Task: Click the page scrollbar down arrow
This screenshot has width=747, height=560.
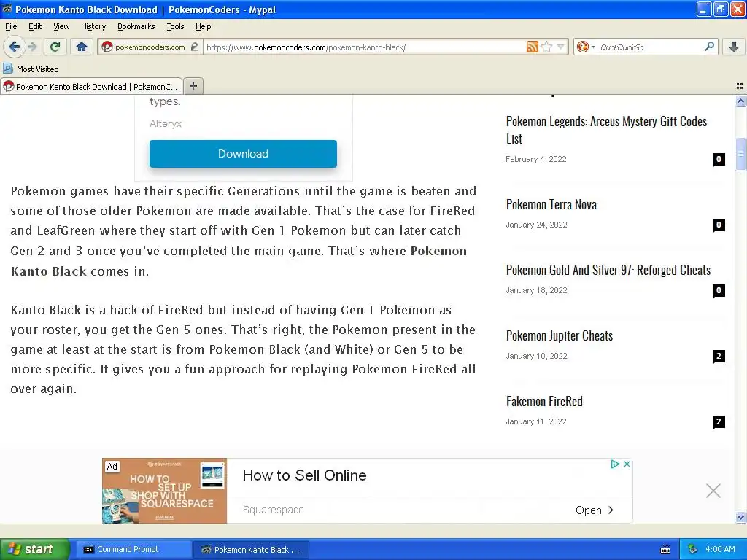Action: 740,517
